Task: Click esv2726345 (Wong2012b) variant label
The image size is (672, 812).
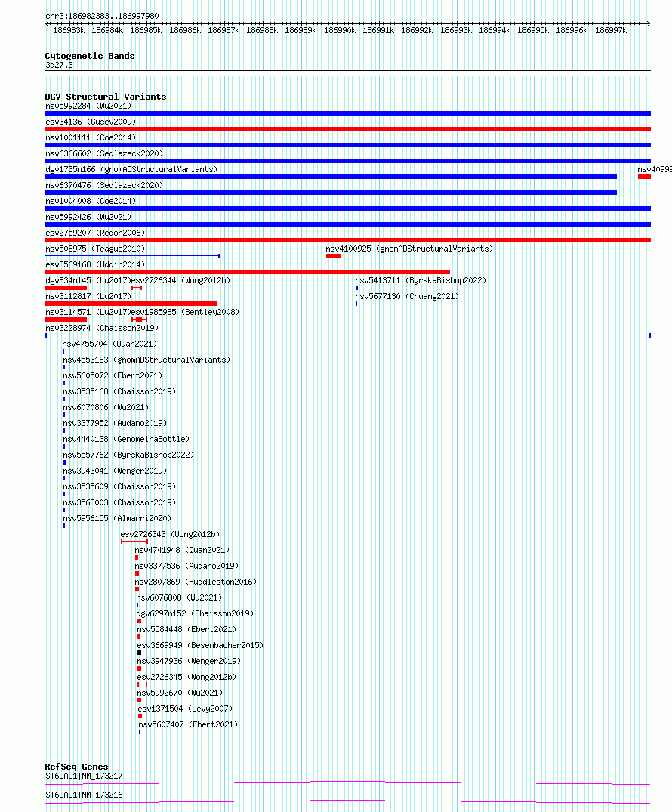Action: (186, 677)
